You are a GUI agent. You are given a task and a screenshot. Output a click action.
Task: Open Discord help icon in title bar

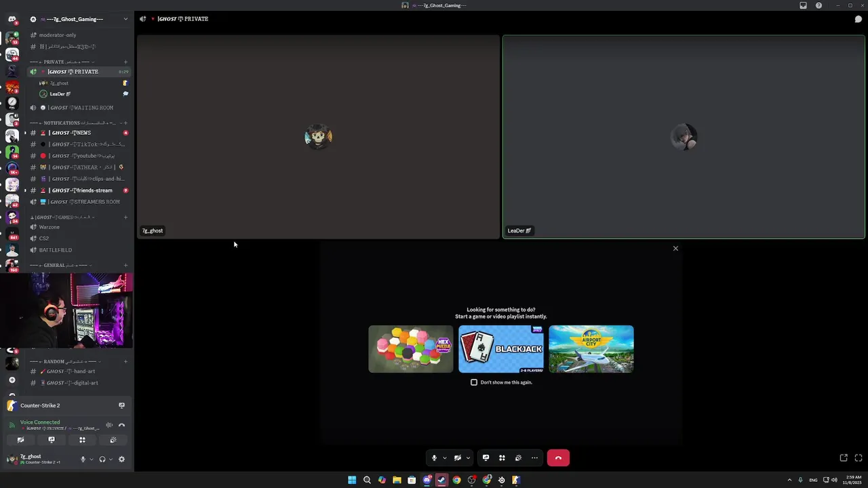(x=818, y=5)
